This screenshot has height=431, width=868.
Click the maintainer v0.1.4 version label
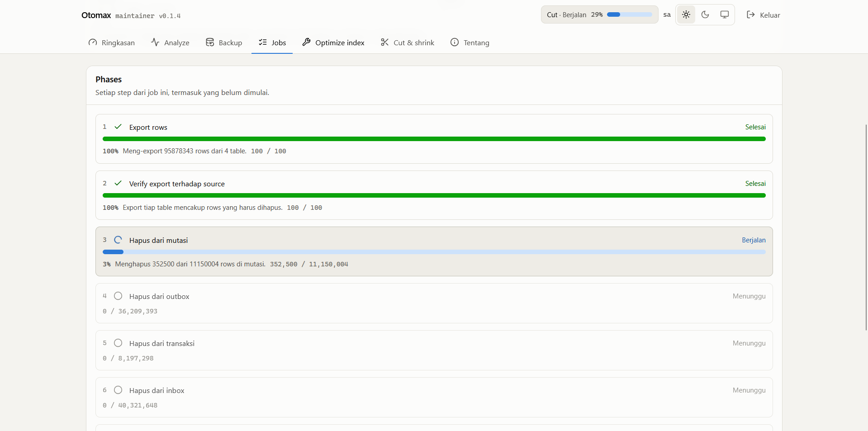(x=148, y=16)
